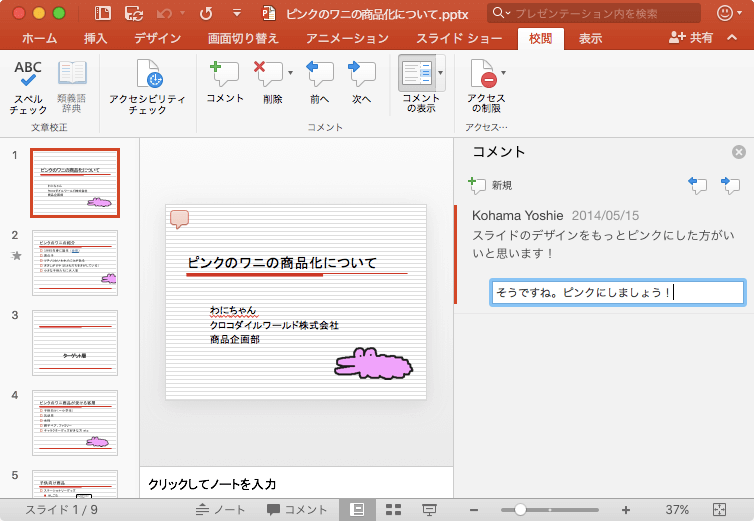The width and height of the screenshot is (754, 521).
Task: Click the comment reply text field
Action: (x=617, y=292)
